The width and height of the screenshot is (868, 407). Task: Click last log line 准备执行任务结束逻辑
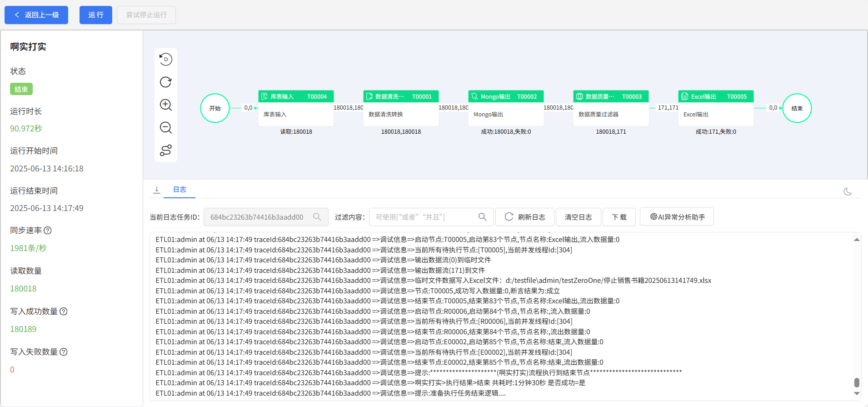pyautogui.click(x=331, y=393)
